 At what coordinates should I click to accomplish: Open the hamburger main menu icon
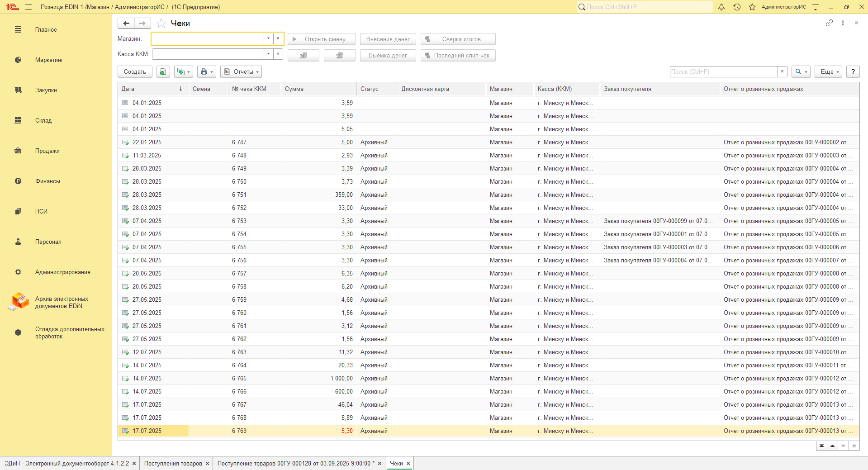(28, 7)
